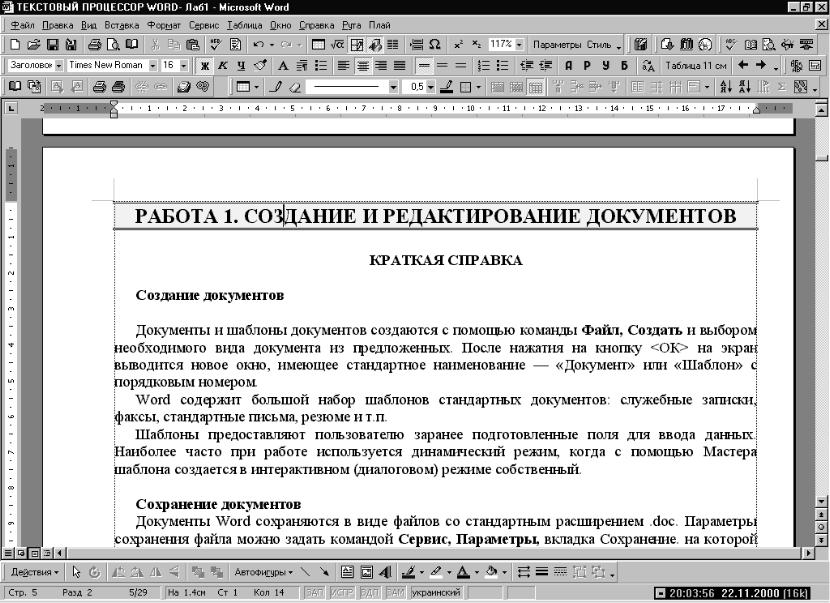The height and width of the screenshot is (603, 830).
Task: Open an existing file with folder icon
Action: point(33,44)
